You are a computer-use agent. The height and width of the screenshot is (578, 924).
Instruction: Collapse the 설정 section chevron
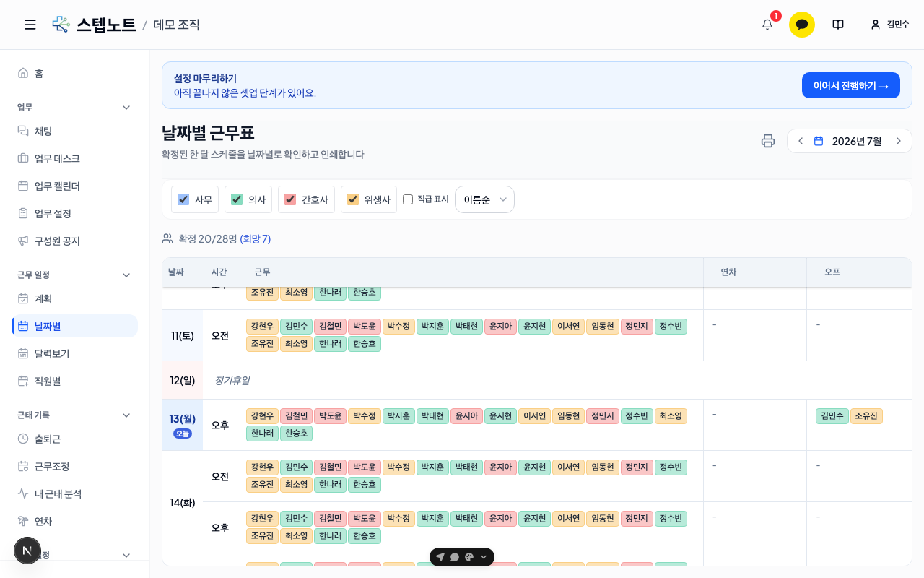pos(126,555)
